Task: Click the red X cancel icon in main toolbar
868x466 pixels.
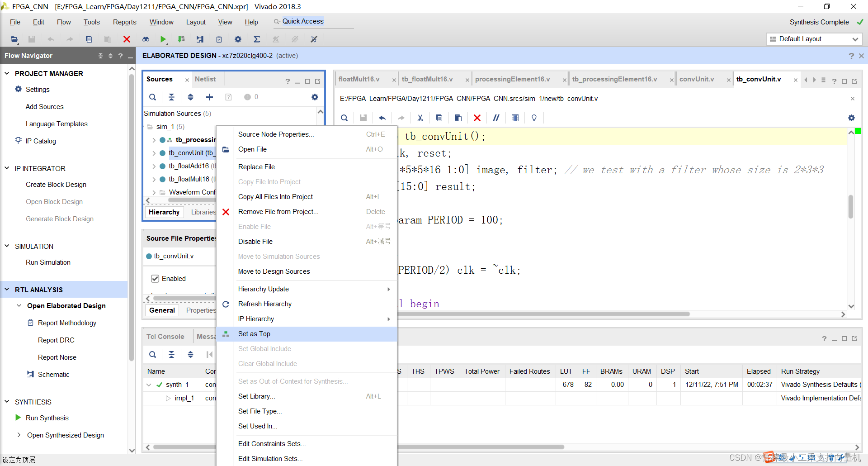Action: [127, 39]
